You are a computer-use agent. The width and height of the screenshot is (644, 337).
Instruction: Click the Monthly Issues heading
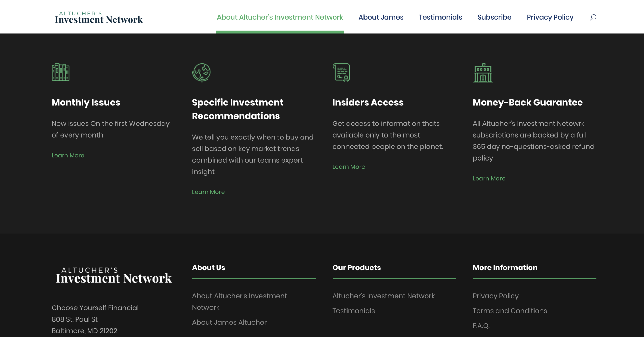pos(86,103)
